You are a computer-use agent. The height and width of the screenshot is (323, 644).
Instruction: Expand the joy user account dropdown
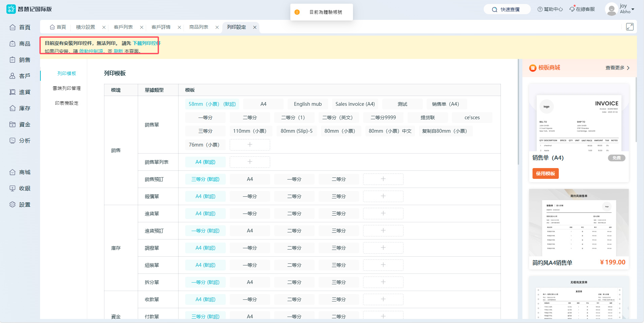(633, 9)
